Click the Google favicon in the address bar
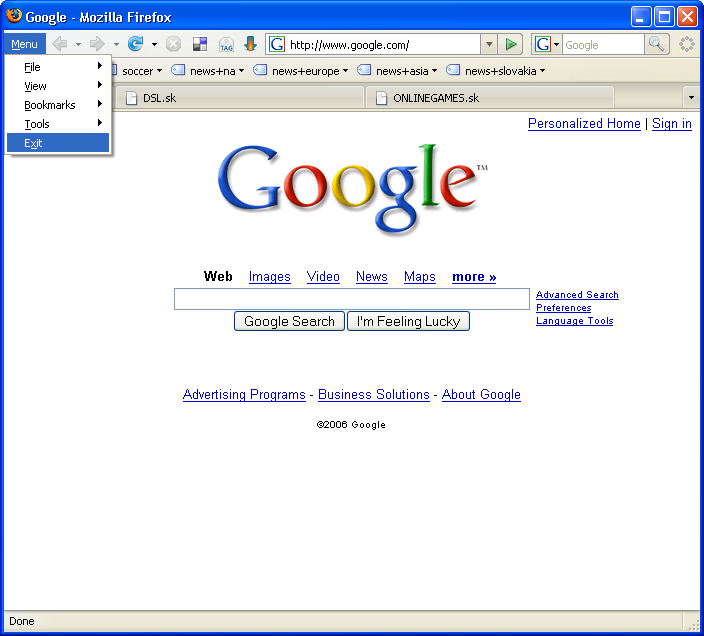704x636 pixels. click(277, 44)
